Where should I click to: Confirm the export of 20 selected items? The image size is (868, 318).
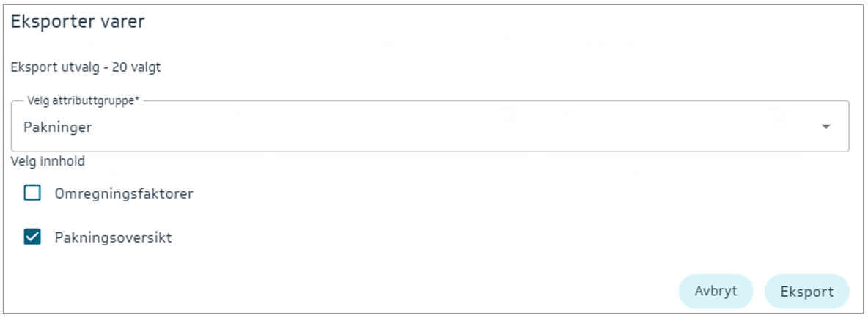tap(806, 292)
